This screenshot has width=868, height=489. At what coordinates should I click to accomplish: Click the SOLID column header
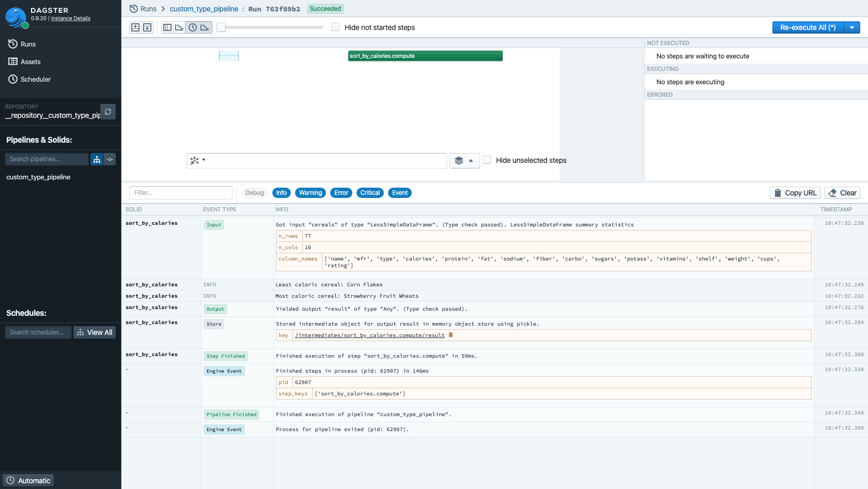(x=134, y=209)
